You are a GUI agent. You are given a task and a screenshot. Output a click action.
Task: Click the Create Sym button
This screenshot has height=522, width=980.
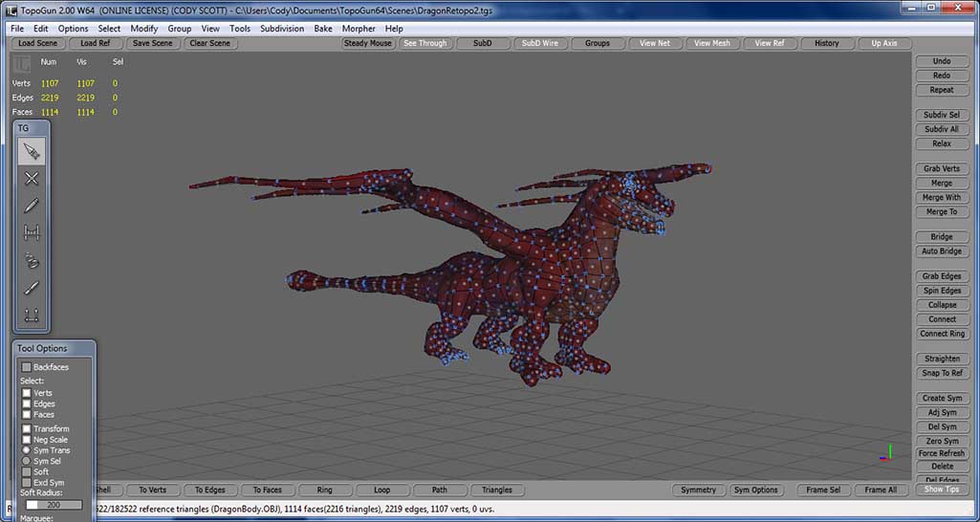(x=942, y=399)
